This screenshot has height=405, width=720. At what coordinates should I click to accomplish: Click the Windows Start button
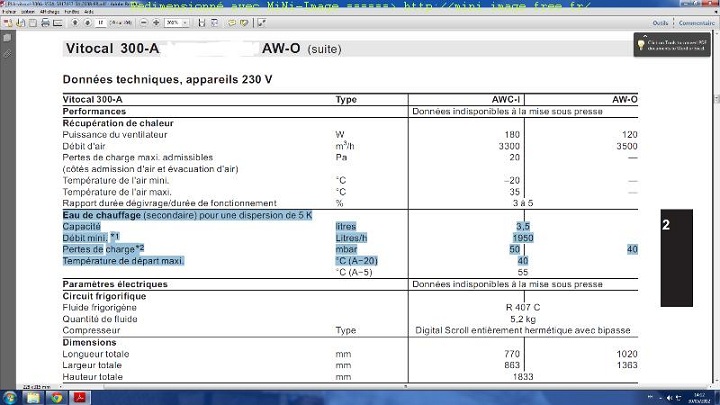[x=10, y=396]
